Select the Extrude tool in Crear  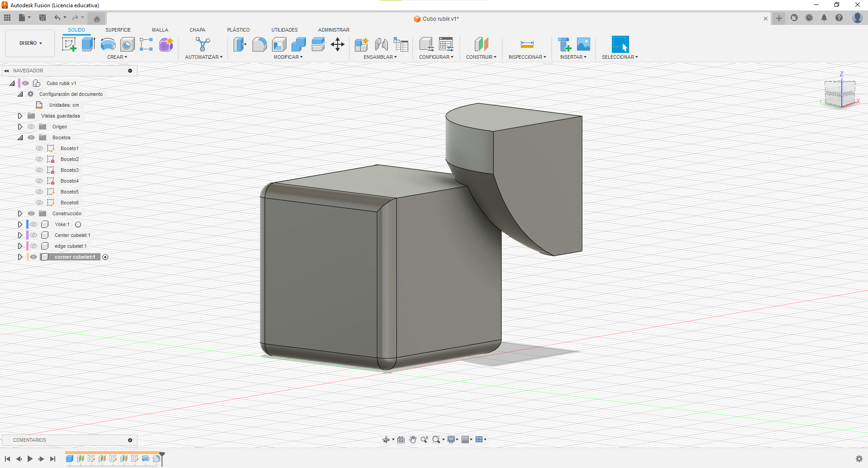(x=88, y=44)
